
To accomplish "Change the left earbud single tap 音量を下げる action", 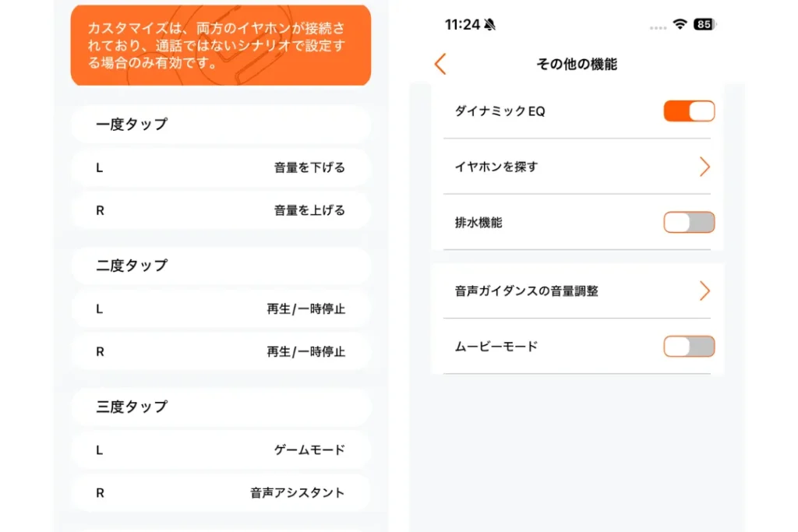I will click(221, 167).
